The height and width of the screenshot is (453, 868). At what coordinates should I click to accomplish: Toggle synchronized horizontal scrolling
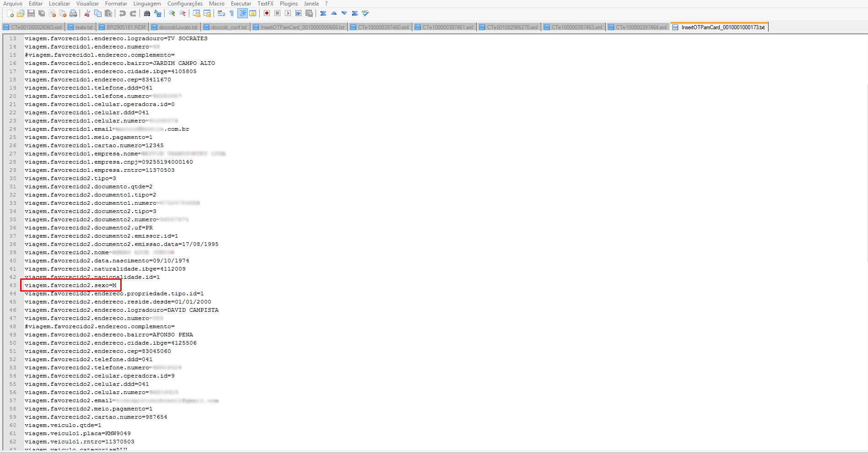click(207, 14)
